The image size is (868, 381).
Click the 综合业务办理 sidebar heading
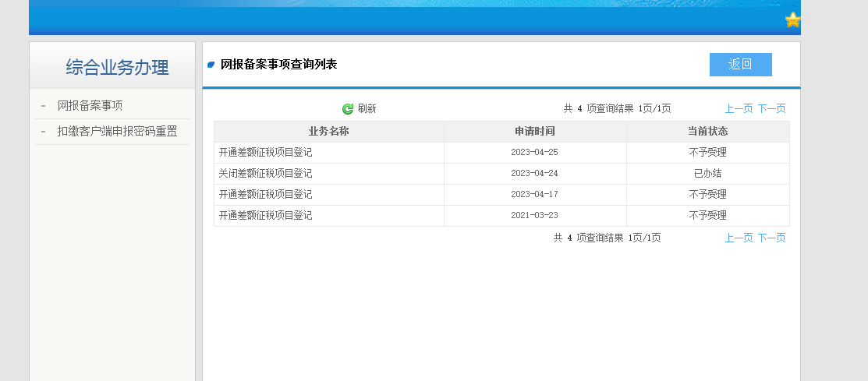tap(117, 68)
